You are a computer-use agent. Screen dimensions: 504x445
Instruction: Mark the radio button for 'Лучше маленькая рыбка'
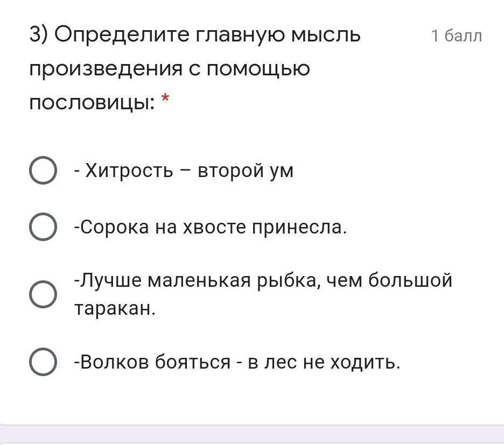(43, 294)
